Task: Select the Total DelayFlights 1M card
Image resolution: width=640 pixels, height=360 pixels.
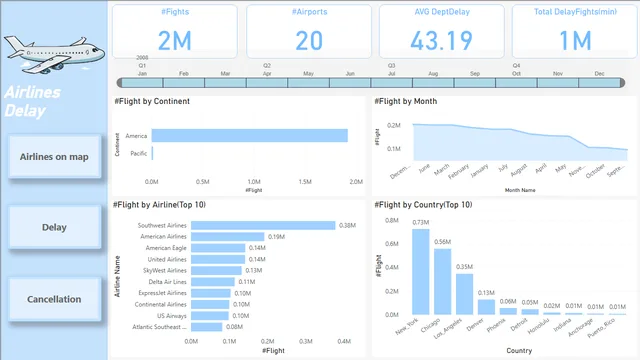Action: click(x=575, y=31)
